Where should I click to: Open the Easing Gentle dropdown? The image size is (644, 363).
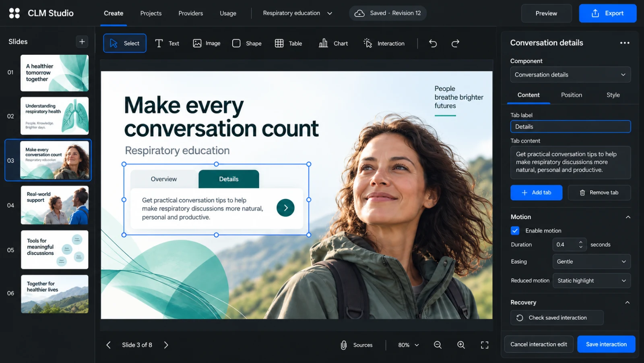point(591,261)
